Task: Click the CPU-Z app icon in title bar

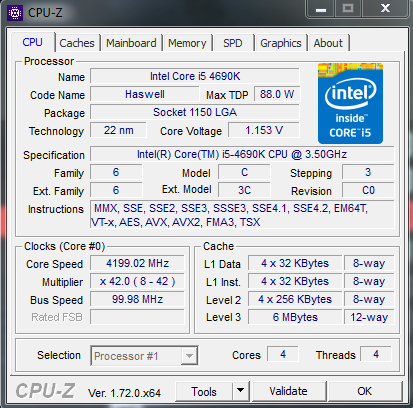Action: coord(15,13)
